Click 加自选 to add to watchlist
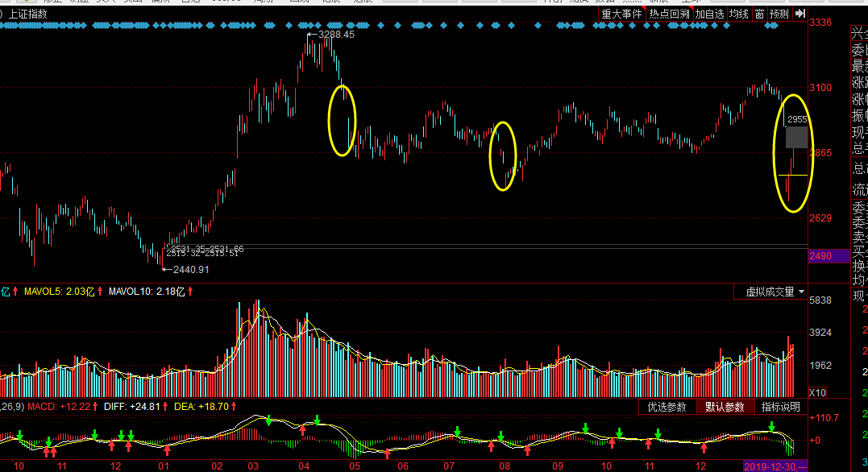 click(x=710, y=14)
